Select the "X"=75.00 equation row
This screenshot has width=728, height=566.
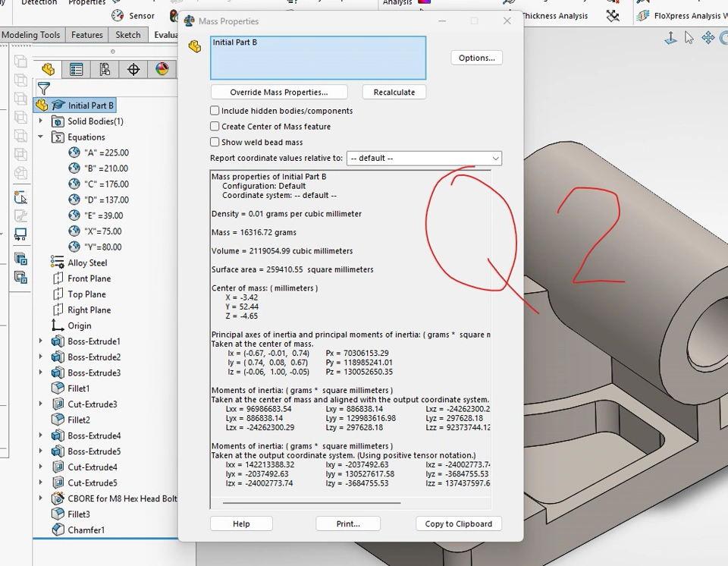[x=95, y=231]
